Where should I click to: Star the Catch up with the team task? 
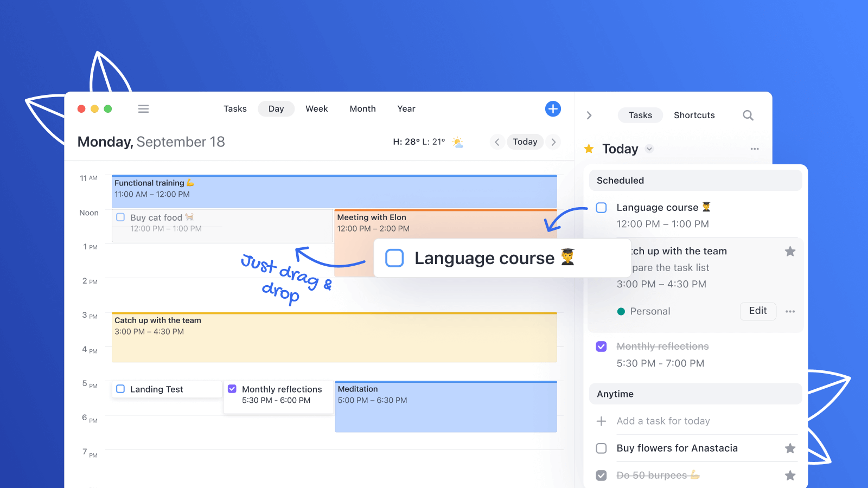coord(790,251)
